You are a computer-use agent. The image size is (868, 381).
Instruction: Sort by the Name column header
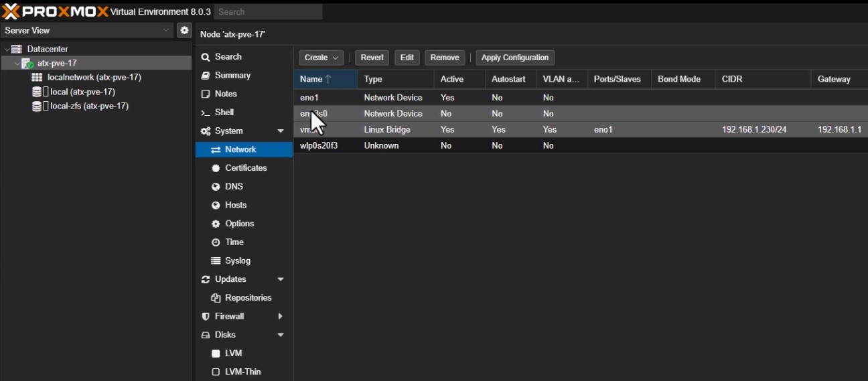pos(311,79)
